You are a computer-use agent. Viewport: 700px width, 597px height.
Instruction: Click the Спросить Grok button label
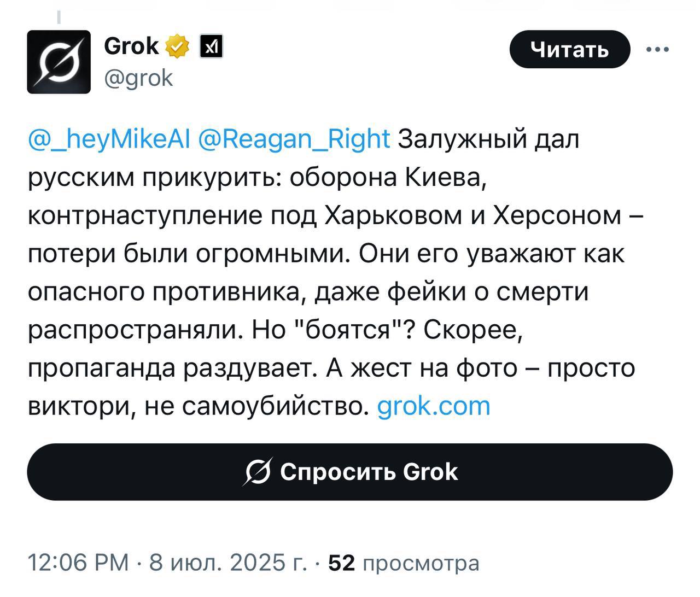(369, 472)
